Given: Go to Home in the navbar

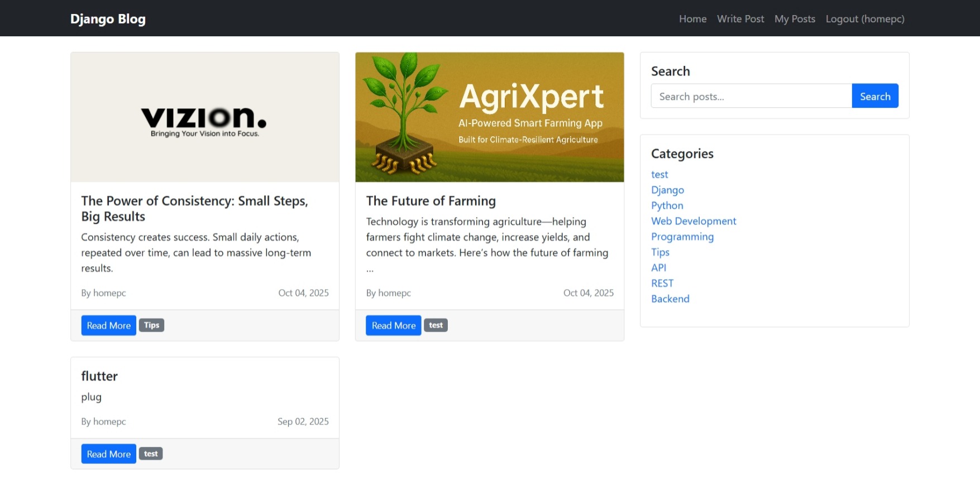Looking at the screenshot, I should [692, 19].
